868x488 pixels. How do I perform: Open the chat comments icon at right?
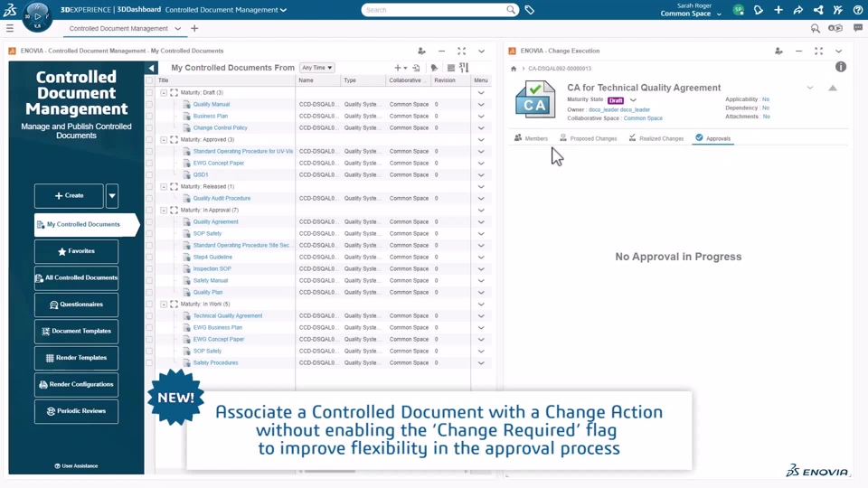coord(857,28)
